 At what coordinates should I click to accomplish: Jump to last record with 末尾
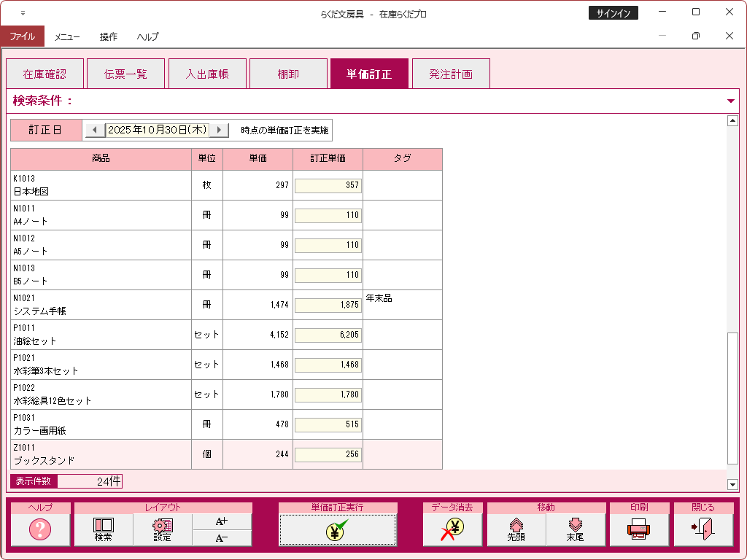tap(576, 529)
